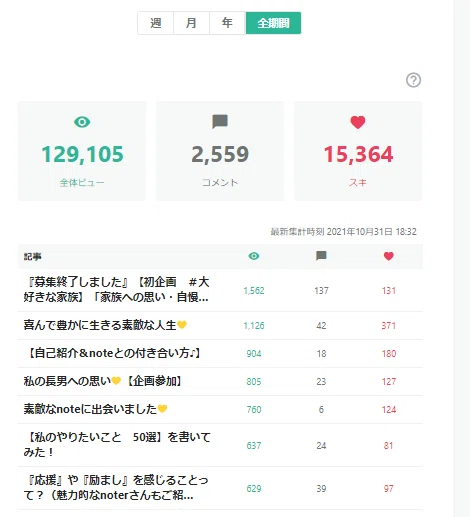Open the question mark help icon
The image size is (470, 517).
pos(413,80)
